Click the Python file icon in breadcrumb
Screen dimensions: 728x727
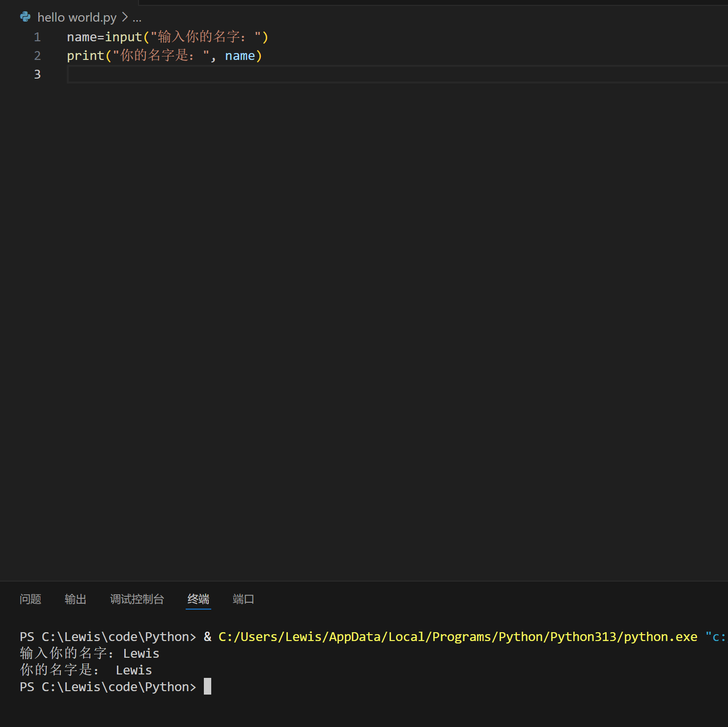(25, 17)
